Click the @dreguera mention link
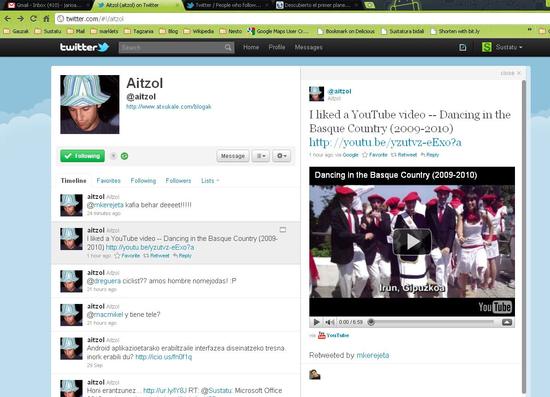The image size is (550, 397). 104,281
